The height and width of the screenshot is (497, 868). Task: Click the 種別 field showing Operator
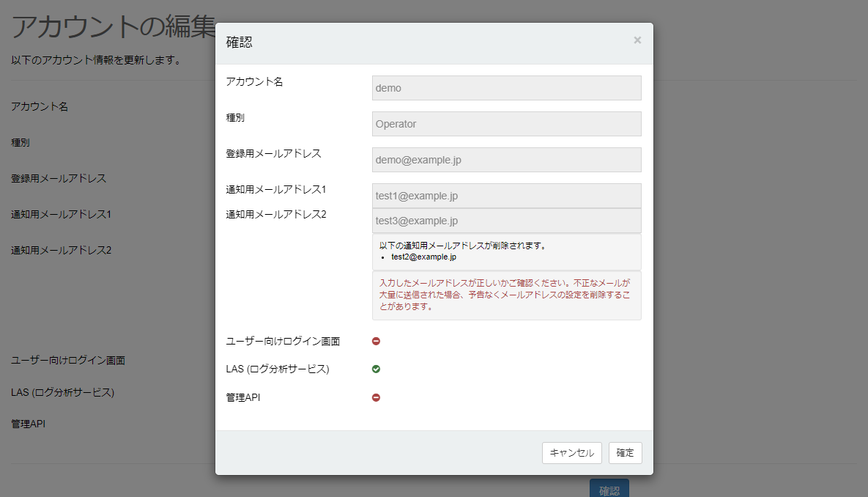[x=506, y=123]
